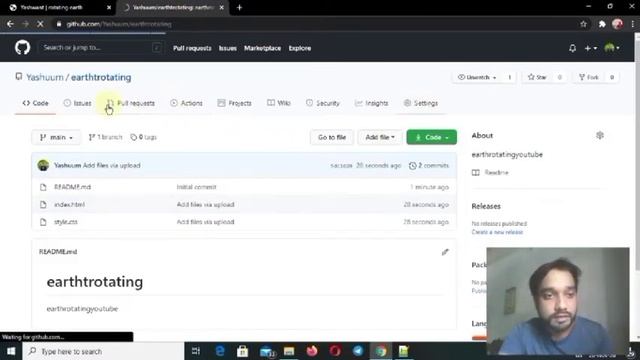Viewport: 640px width, 360px height.
Task: Open GitHub home via Octocat logo
Action: click(22, 48)
